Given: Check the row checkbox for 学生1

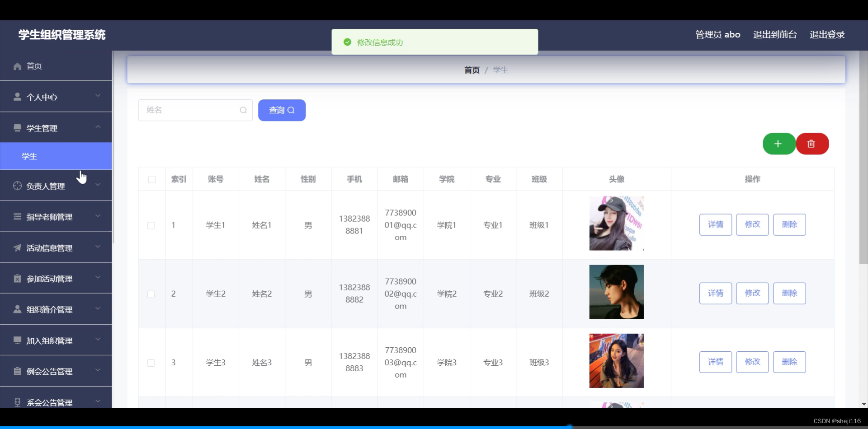Looking at the screenshot, I should (x=151, y=225).
